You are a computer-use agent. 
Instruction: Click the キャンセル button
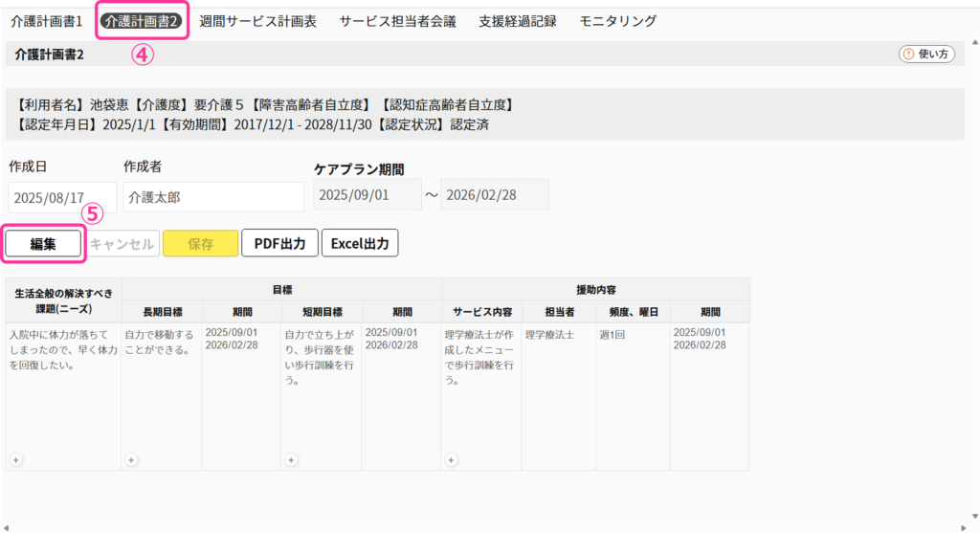pyautogui.click(x=122, y=244)
